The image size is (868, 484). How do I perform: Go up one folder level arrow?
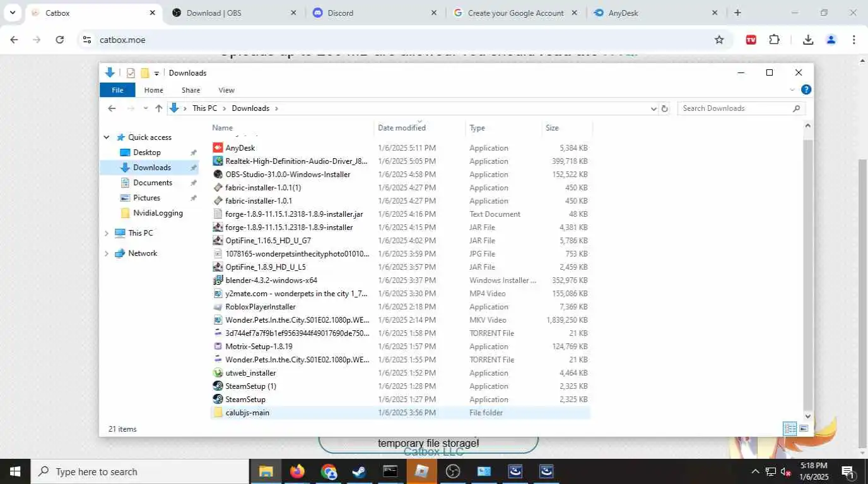click(x=159, y=108)
